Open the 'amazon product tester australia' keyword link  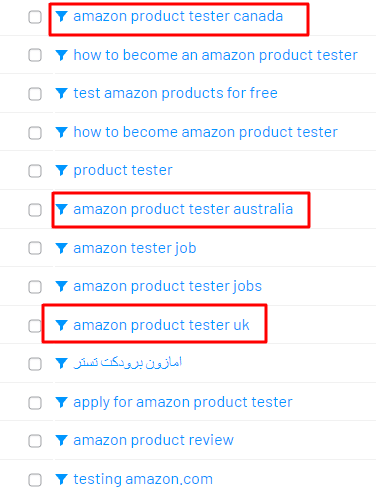coord(183,209)
